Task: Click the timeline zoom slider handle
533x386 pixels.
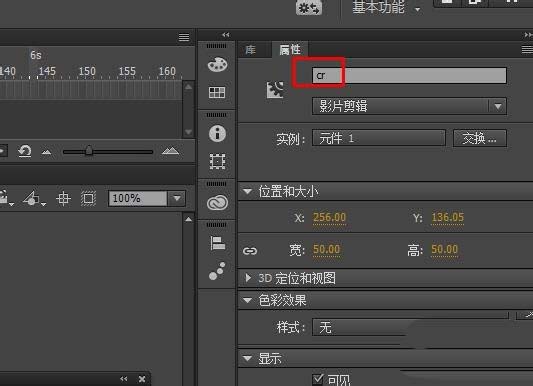Action: (x=89, y=151)
